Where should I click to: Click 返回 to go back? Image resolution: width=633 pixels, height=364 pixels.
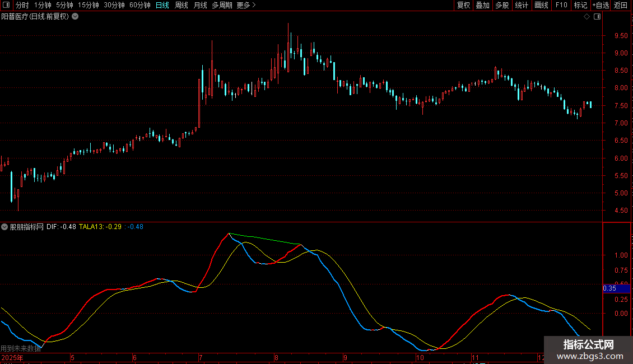tap(621, 5)
